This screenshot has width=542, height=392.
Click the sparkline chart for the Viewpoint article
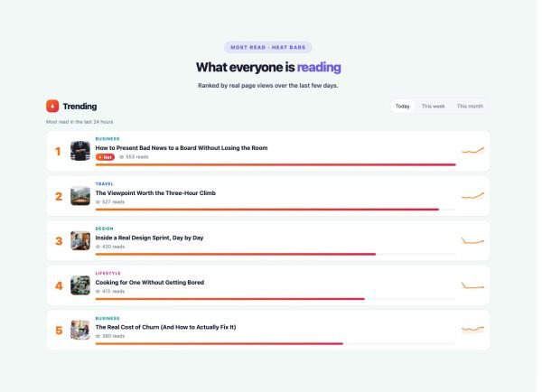coord(472,196)
